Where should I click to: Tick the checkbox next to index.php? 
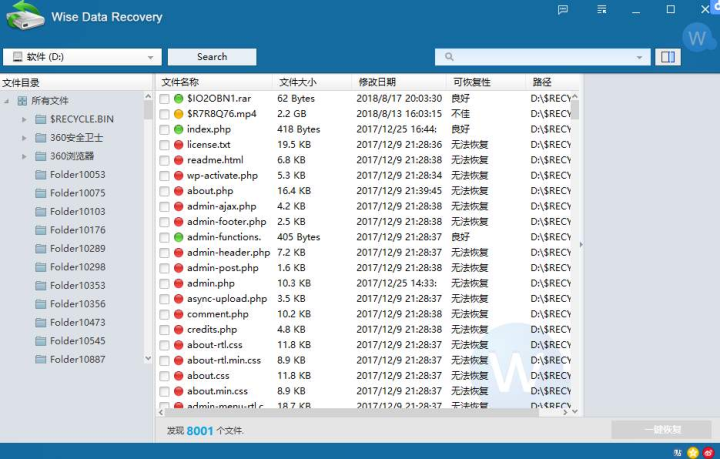coord(164,130)
